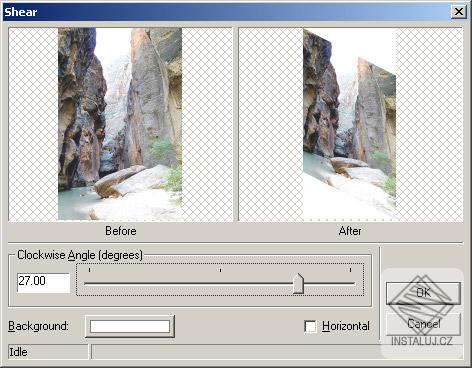
Task: Click the Background label
Action: click(x=38, y=326)
